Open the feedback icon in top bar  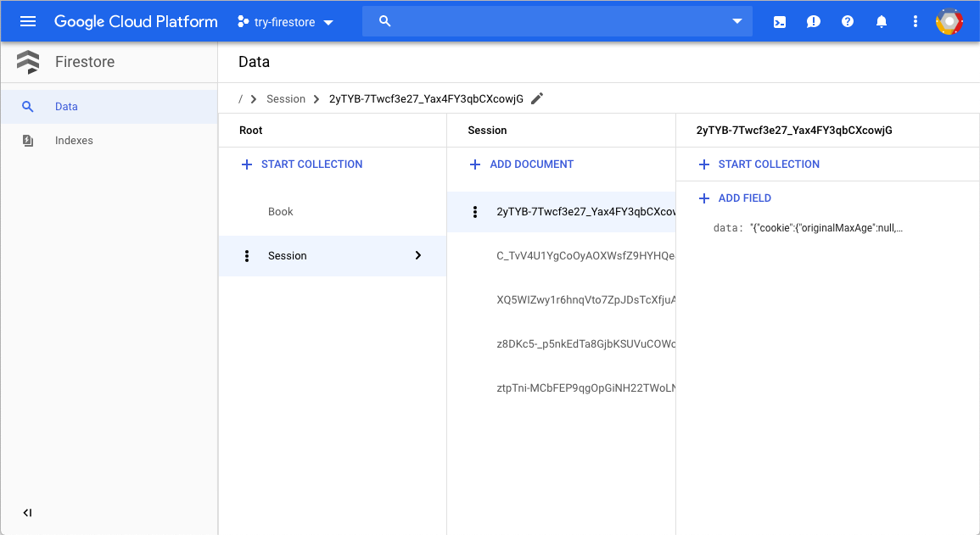813,21
